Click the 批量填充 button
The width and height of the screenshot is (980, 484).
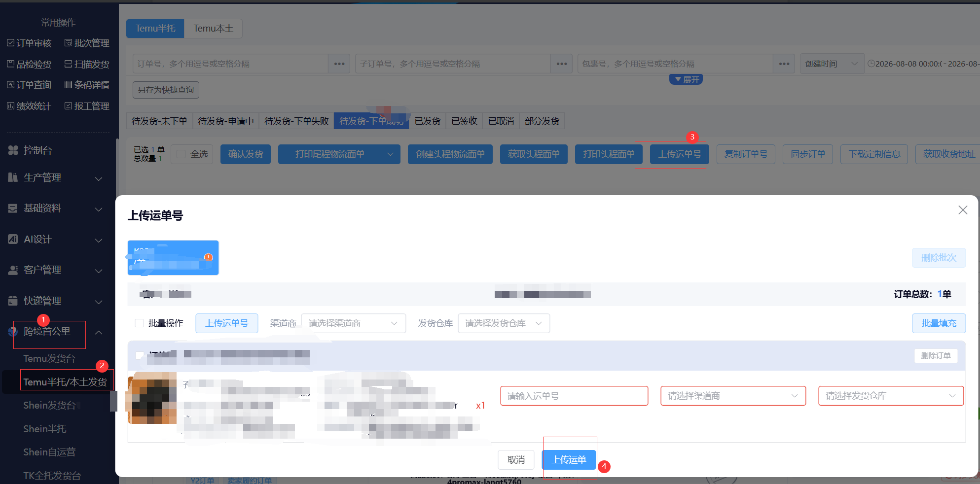click(x=939, y=323)
